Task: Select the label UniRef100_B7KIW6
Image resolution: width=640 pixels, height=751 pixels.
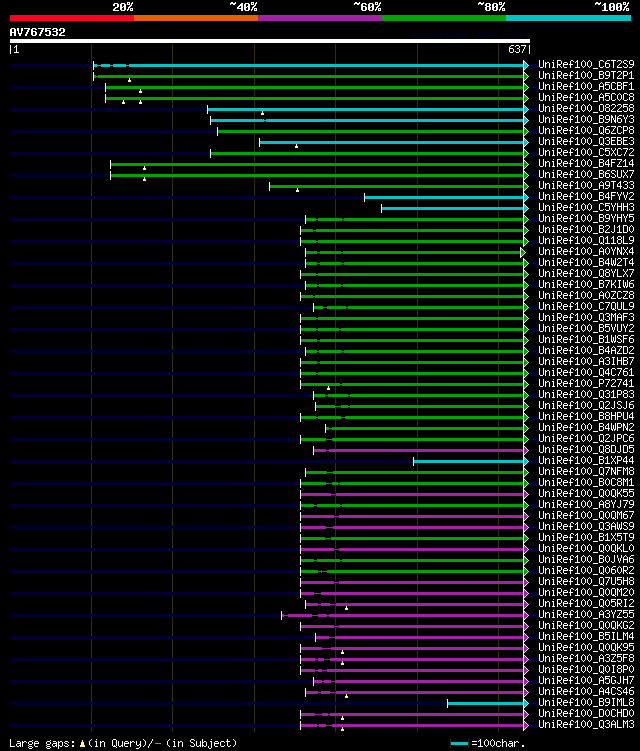Action: coord(586,284)
